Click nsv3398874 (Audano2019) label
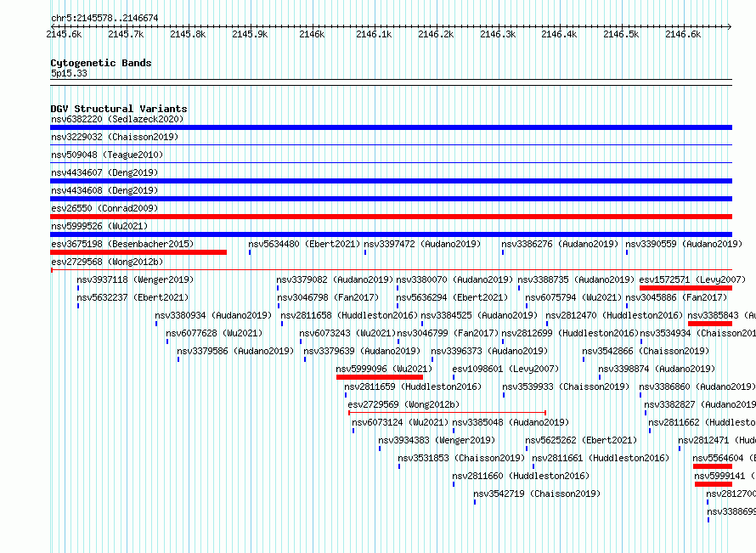The image size is (756, 553). point(657,369)
